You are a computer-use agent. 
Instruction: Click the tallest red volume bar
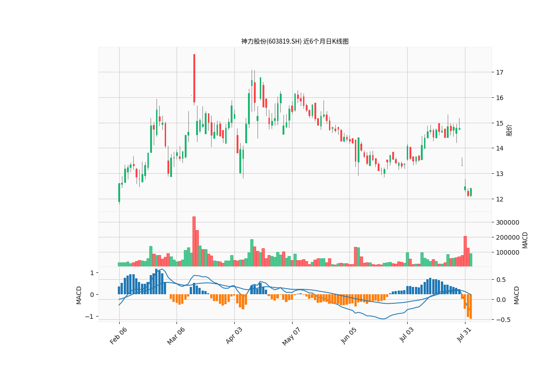194,241
